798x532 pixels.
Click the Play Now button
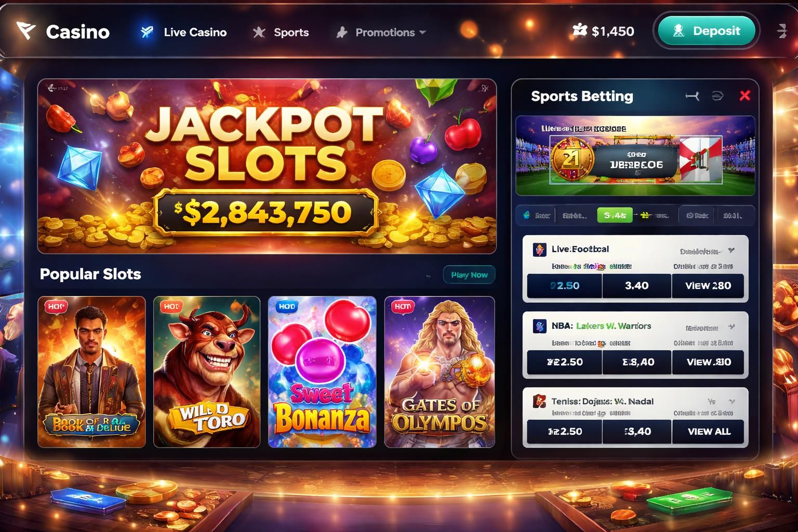click(x=469, y=275)
